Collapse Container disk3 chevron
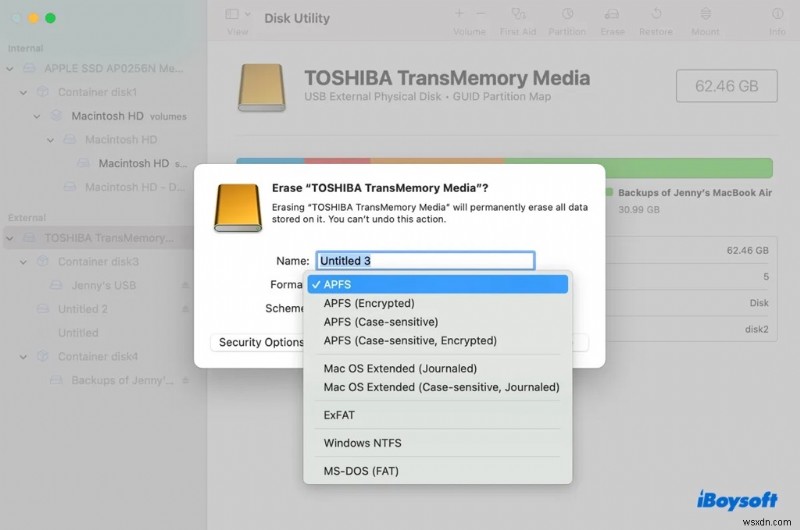 click(23, 262)
